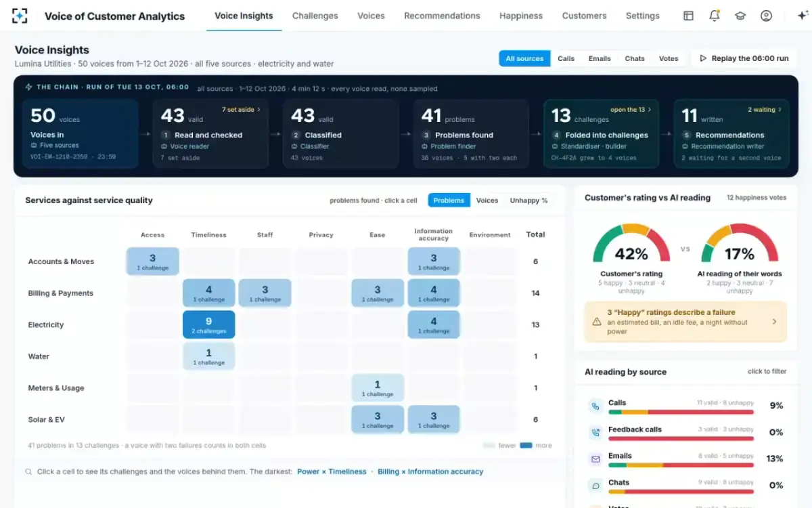Click step 5 badge on Recommendations
Image resolution: width=812 pixels, height=508 pixels.
686,135
